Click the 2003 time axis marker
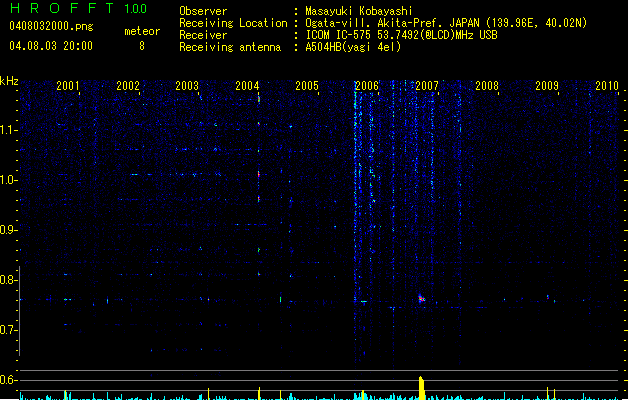The width and height of the screenshot is (629, 400). 187,85
